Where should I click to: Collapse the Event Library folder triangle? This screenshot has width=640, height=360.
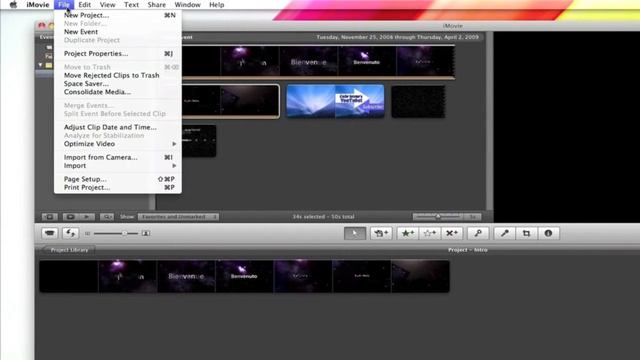click(x=40, y=65)
